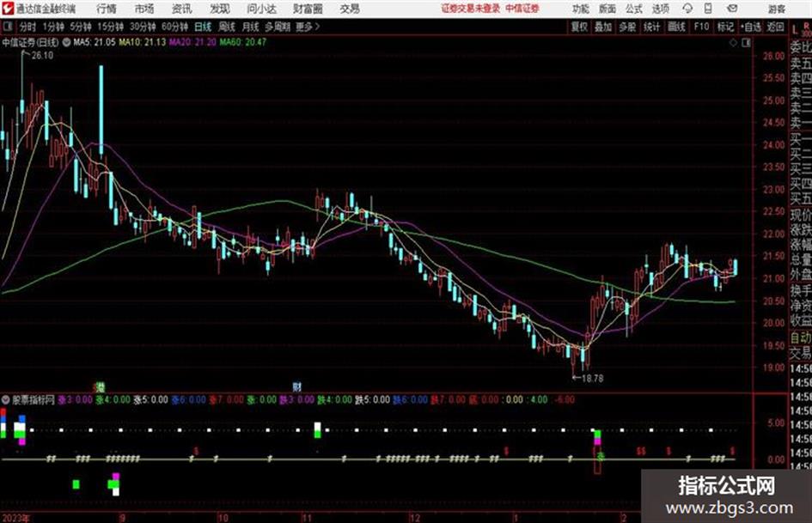Viewport: 812px width, 523px height.
Task: Click the 交易 label in the side panel
Action: (801, 353)
